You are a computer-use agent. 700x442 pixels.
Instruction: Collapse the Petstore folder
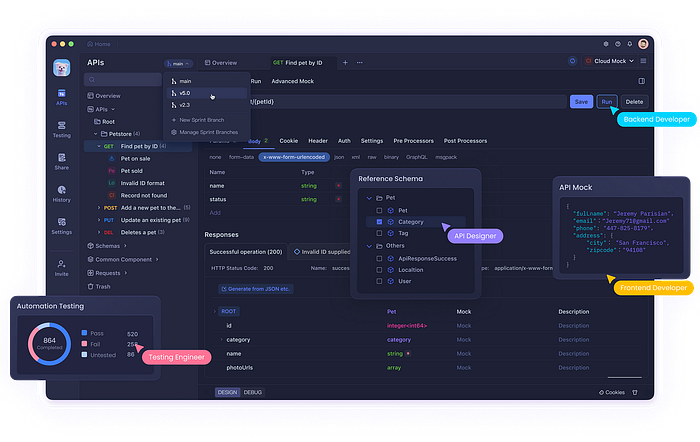coord(96,134)
